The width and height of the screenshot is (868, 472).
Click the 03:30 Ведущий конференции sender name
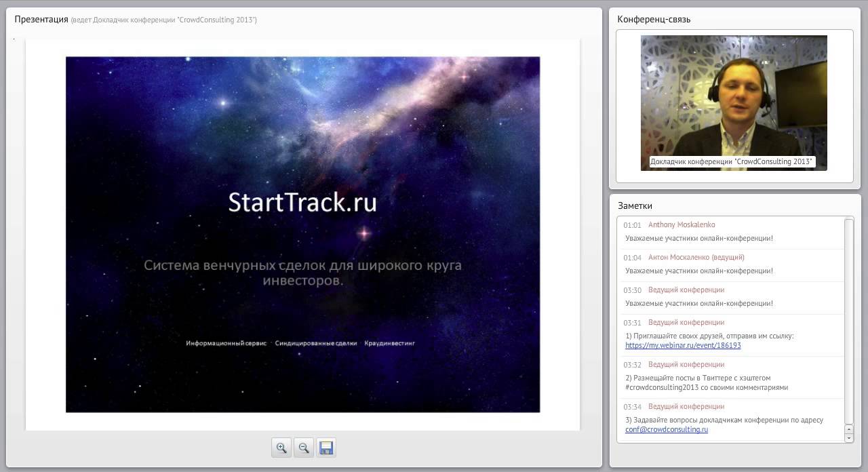point(686,290)
